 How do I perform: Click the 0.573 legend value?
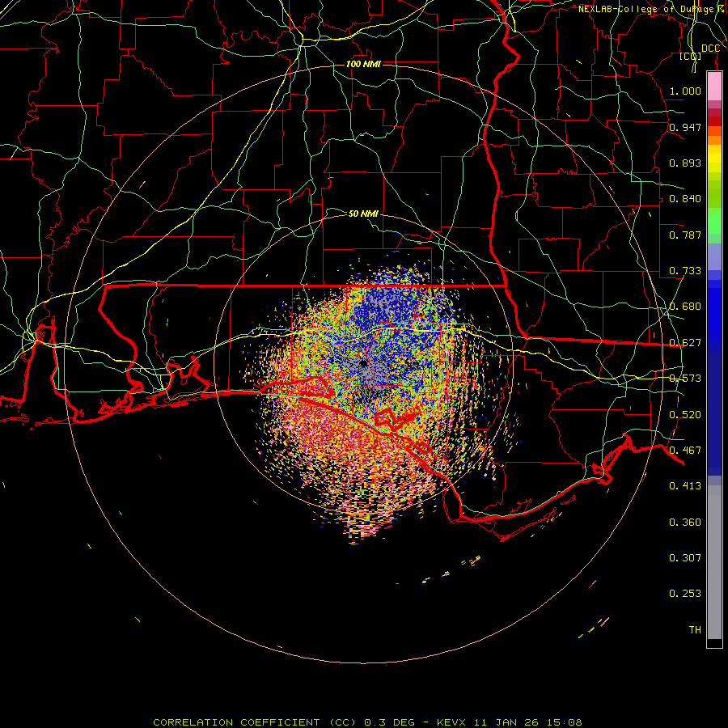pyautogui.click(x=685, y=379)
